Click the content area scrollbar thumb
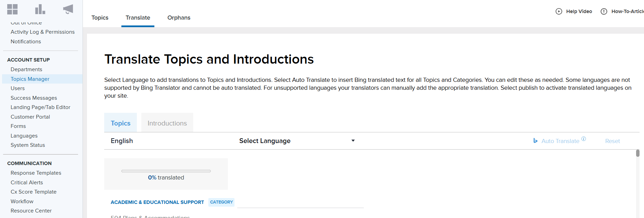This screenshot has height=218, width=644. [x=637, y=153]
